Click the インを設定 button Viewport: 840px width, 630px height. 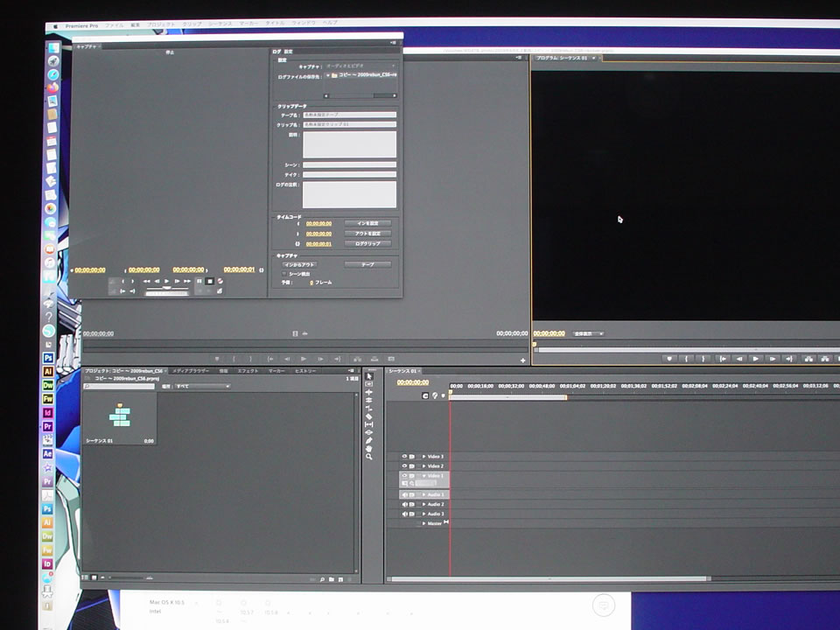click(x=367, y=223)
